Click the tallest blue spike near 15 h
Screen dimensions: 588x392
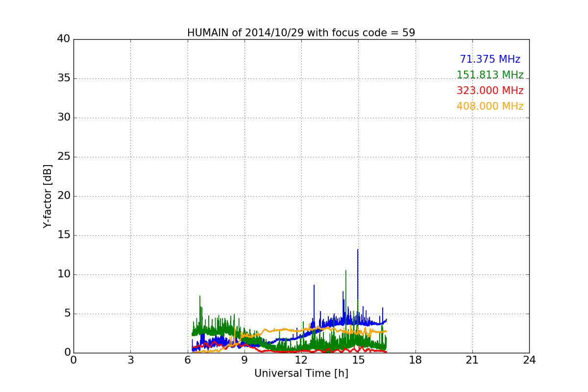[358, 274]
